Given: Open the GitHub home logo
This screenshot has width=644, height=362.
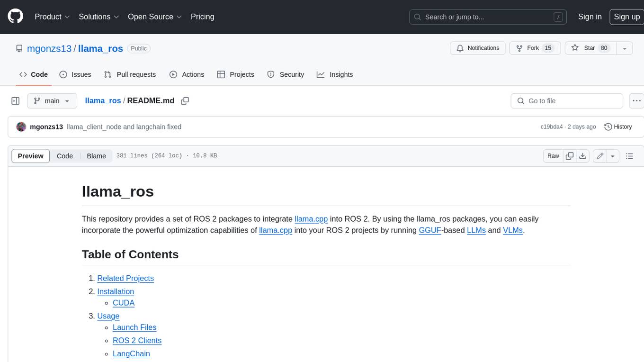Looking at the screenshot, I should coord(15,17).
